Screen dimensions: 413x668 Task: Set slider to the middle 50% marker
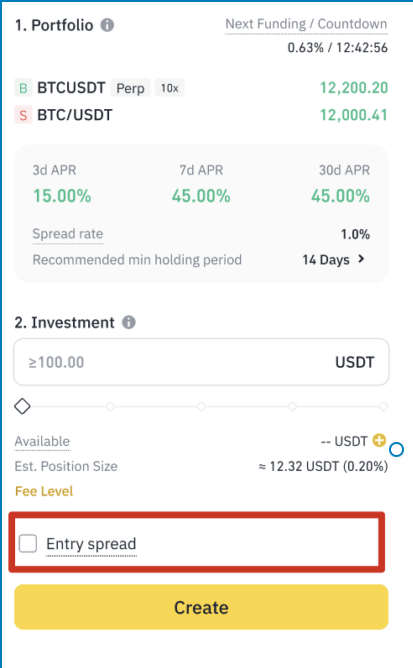pyautogui.click(x=201, y=406)
